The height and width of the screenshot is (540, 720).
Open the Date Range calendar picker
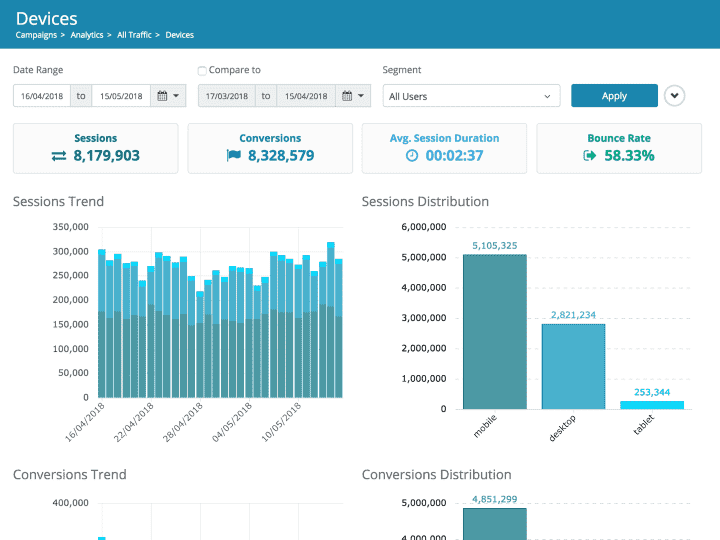(x=167, y=96)
